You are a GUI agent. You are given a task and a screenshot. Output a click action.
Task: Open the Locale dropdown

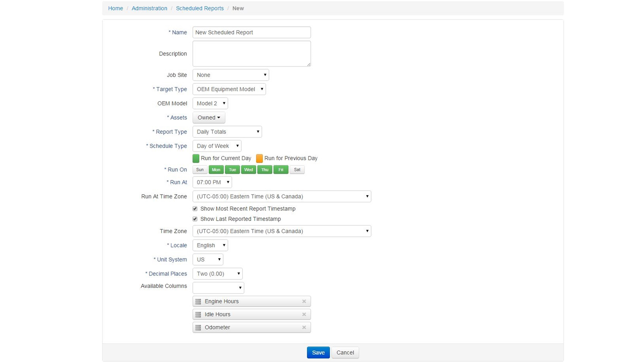pyautogui.click(x=210, y=245)
